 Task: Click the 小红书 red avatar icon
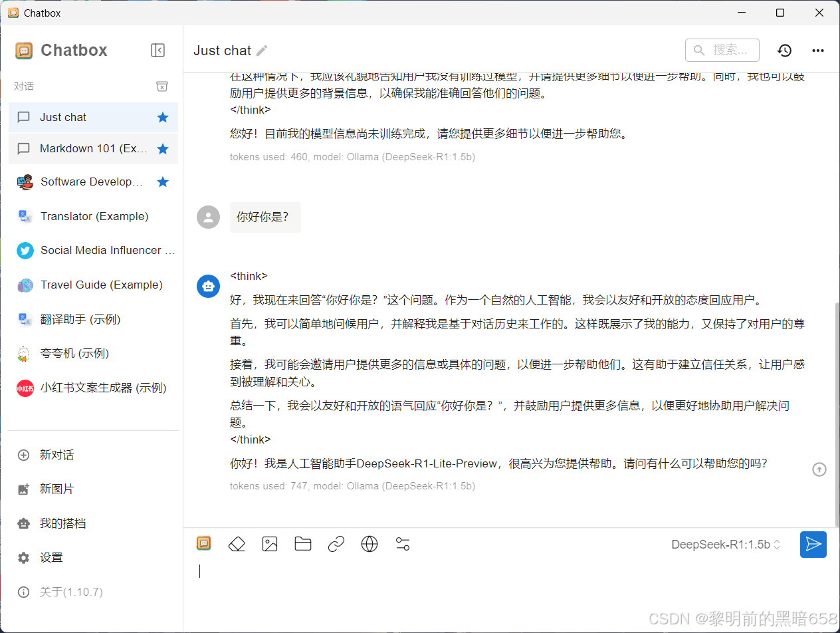pos(25,388)
